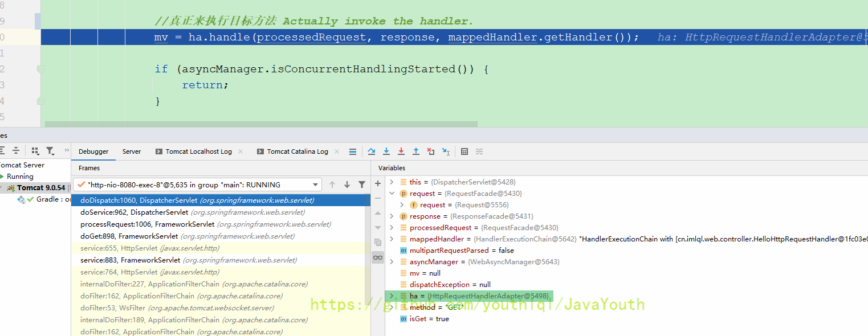Click the Run to Cursor icon
Screen dimensions: 868x336
click(446, 151)
